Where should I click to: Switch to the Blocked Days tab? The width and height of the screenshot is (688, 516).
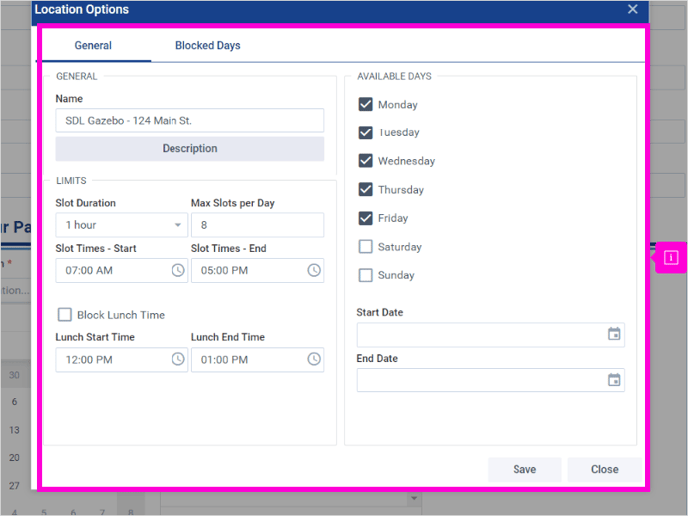pos(208,46)
